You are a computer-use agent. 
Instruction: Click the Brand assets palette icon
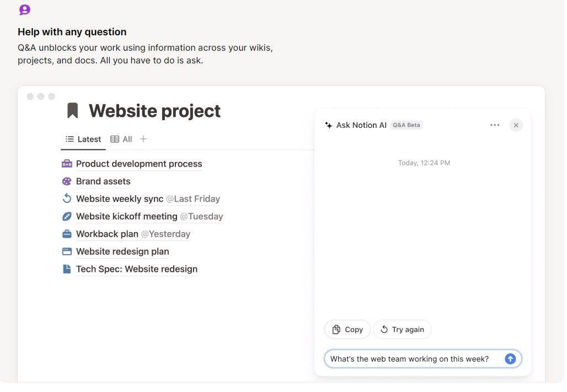[67, 181]
